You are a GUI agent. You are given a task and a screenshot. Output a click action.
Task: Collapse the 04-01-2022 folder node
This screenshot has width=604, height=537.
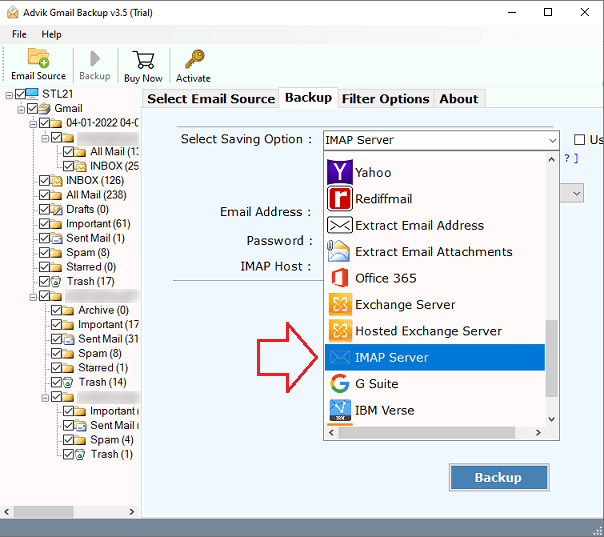[x=33, y=124]
